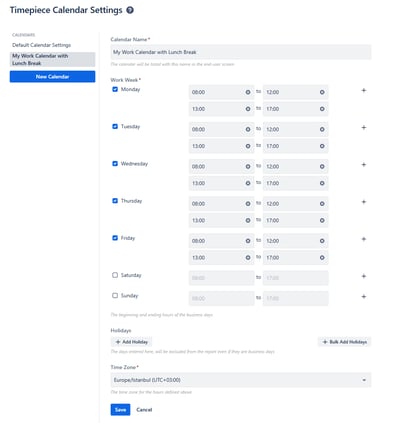Enable the Sunday work day checkbox

115,295
